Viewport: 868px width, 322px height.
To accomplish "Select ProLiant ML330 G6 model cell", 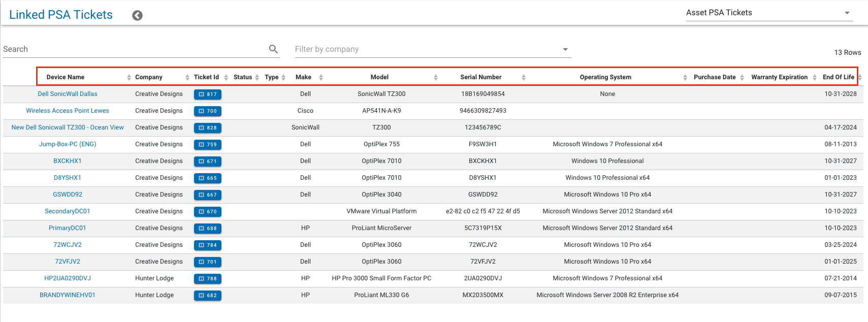I will [381, 295].
